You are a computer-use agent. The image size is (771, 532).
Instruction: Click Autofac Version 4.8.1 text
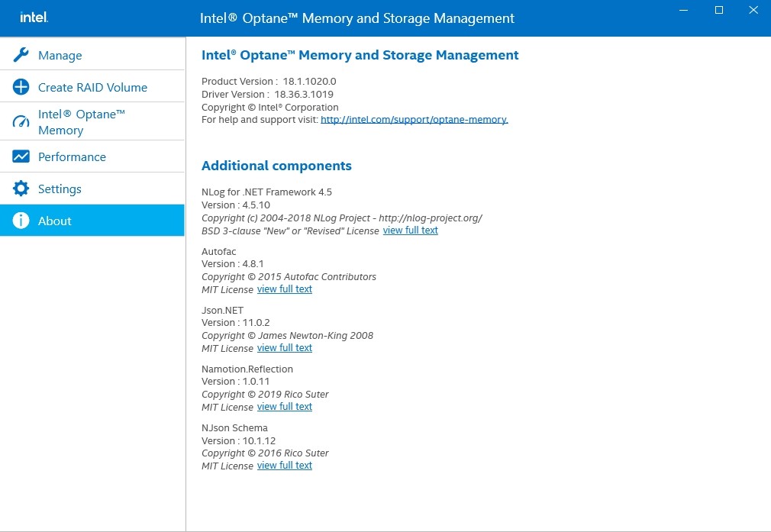[233, 263]
